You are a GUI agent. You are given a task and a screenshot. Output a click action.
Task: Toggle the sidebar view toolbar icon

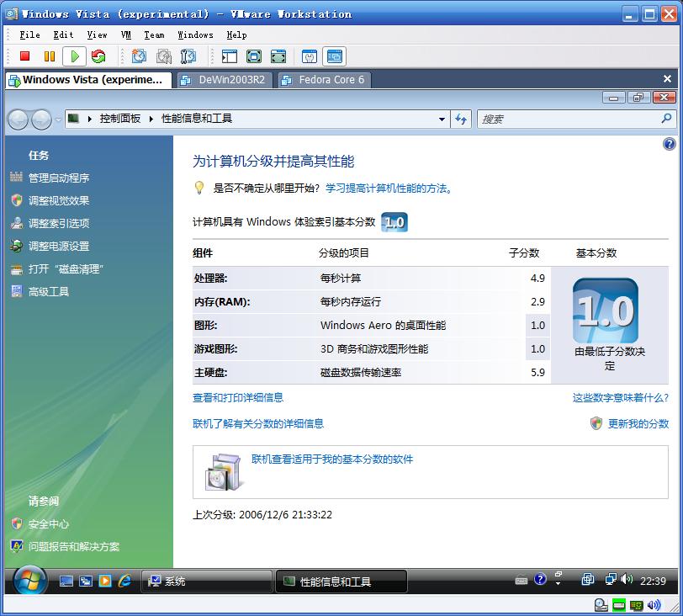[x=230, y=56]
